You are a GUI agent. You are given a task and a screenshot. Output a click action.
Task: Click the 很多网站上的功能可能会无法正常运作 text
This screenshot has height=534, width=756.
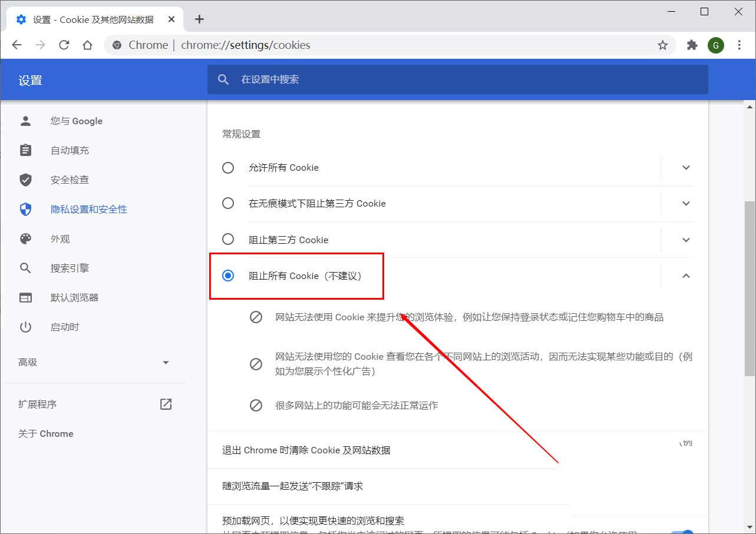356,405
